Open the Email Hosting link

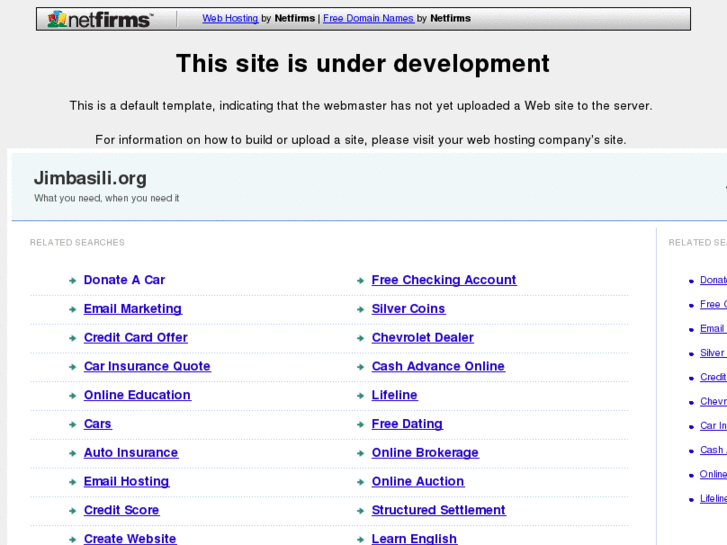click(x=126, y=481)
